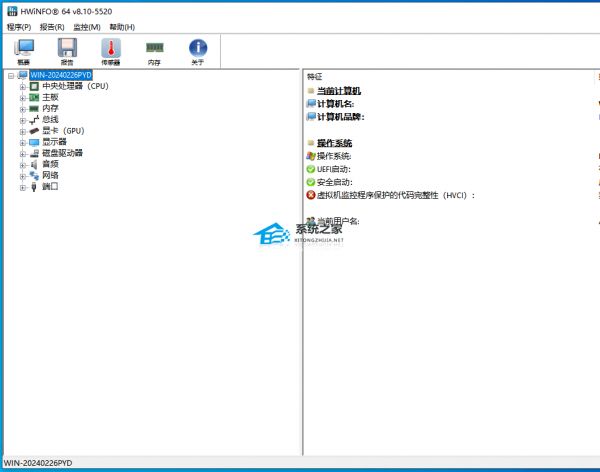Open the 报告(R) menu
This screenshot has height=472, width=600.
(x=52, y=27)
